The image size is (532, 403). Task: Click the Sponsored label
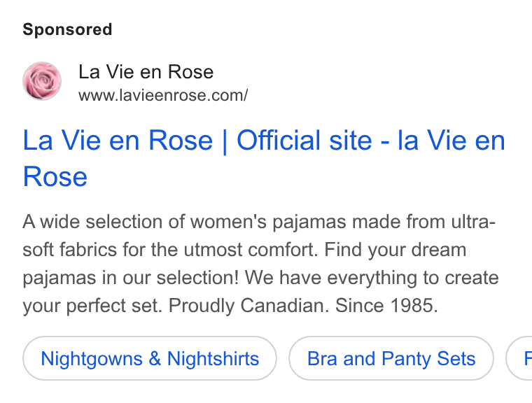tap(67, 29)
